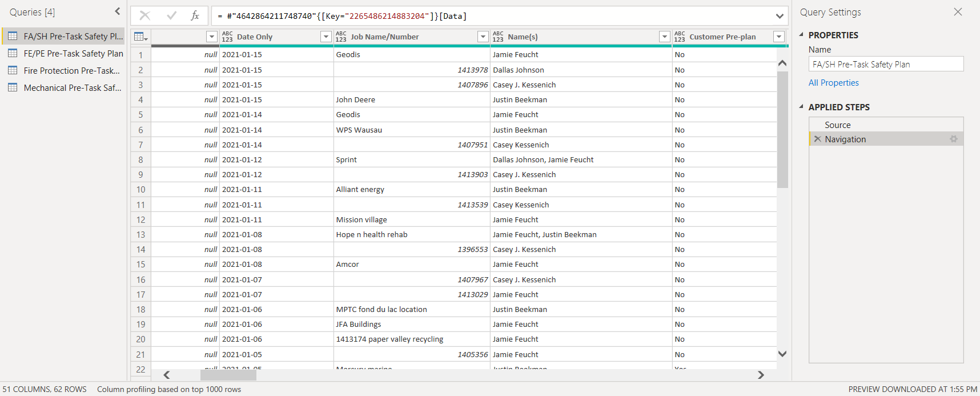Confirm formula with checkmark icon
The height and width of the screenshot is (396, 980).
tap(171, 15)
